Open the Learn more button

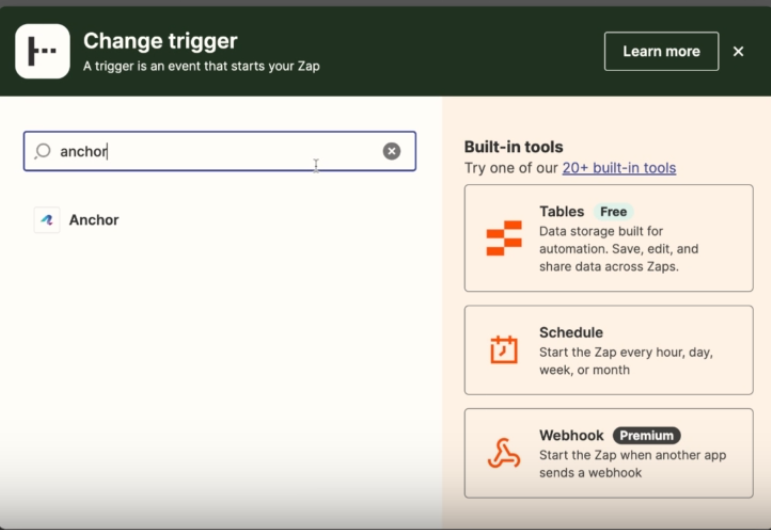661,51
